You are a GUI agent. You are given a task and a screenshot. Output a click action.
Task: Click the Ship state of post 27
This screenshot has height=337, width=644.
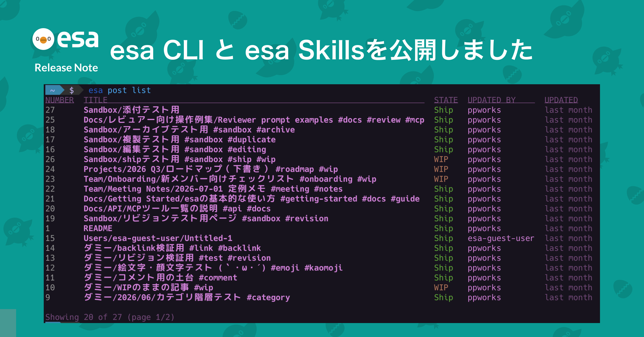tap(444, 110)
